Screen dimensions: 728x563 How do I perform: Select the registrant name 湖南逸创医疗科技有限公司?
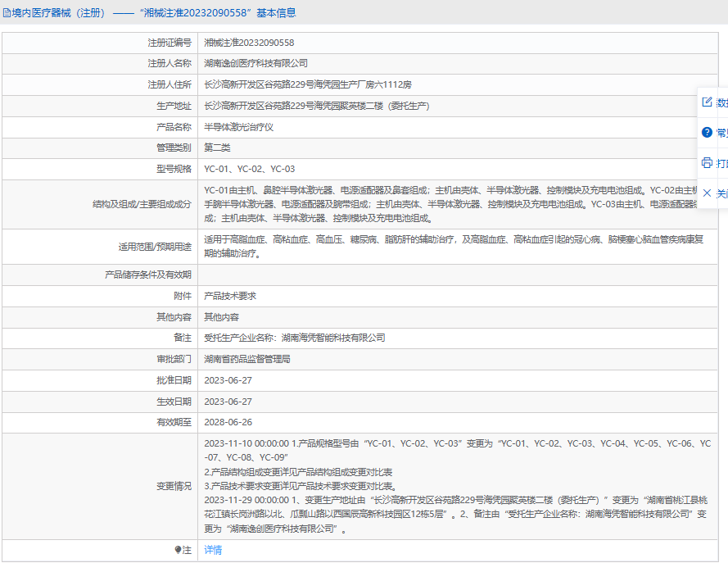[x=255, y=63]
